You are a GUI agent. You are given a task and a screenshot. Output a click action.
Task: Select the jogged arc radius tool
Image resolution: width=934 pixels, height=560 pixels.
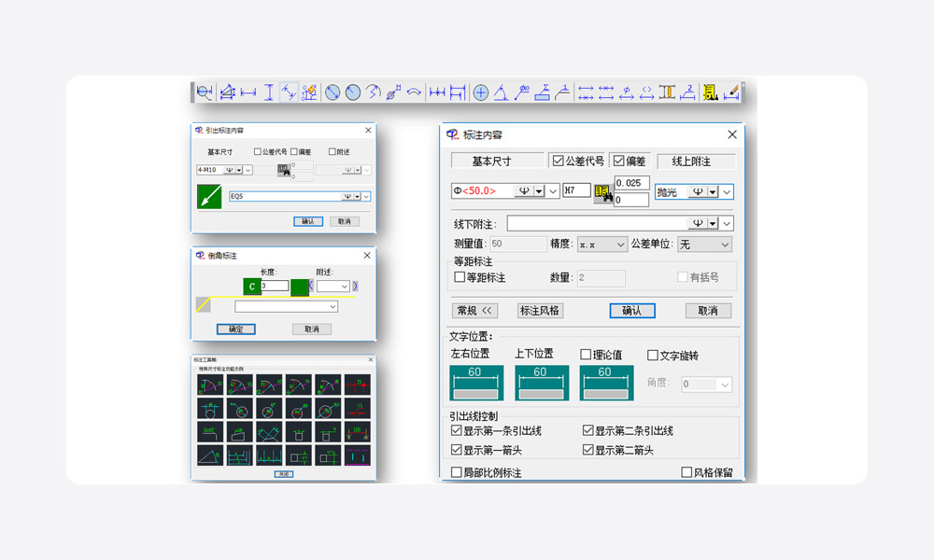coord(374,92)
